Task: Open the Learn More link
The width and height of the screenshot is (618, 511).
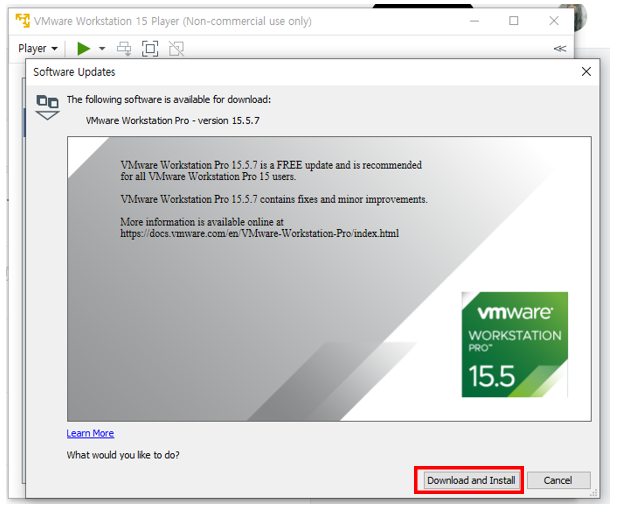Action: pos(90,433)
